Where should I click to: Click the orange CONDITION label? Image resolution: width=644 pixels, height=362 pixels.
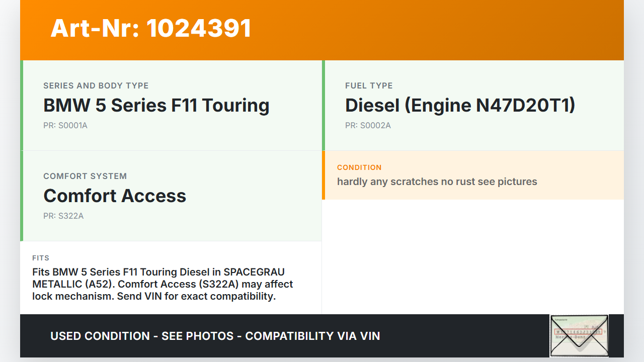tap(359, 167)
